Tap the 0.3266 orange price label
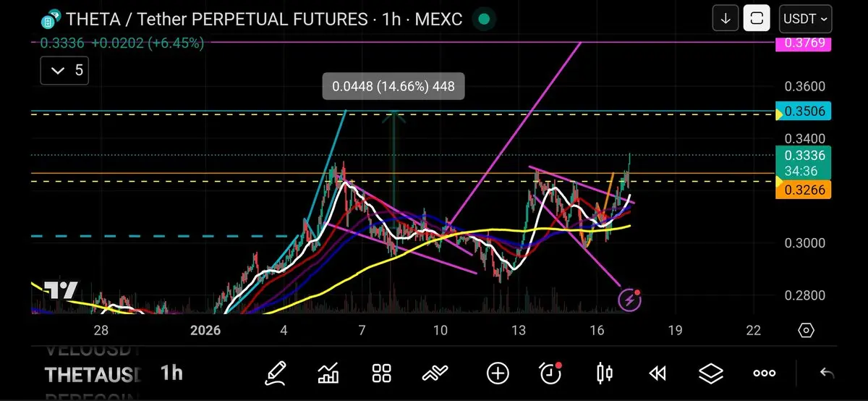This screenshot has width=868, height=401. point(803,190)
